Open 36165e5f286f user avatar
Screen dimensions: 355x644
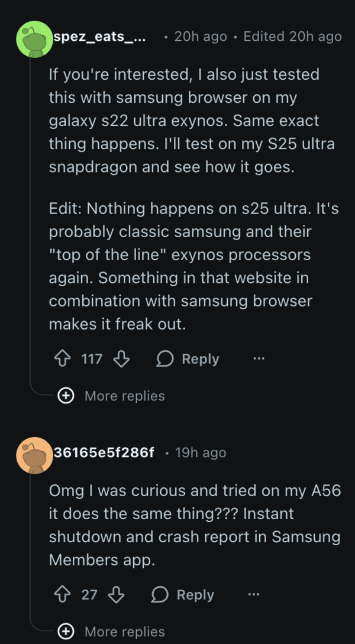[35, 454]
